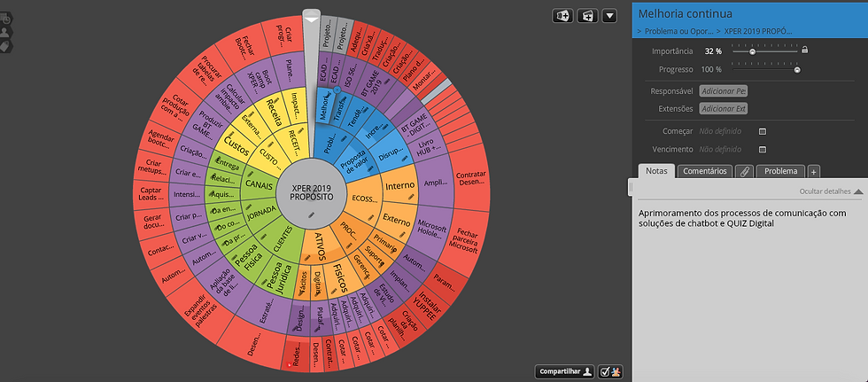Select the red Captar Leads segment
Image resolution: width=868 pixels, height=382 pixels.
tap(151, 194)
